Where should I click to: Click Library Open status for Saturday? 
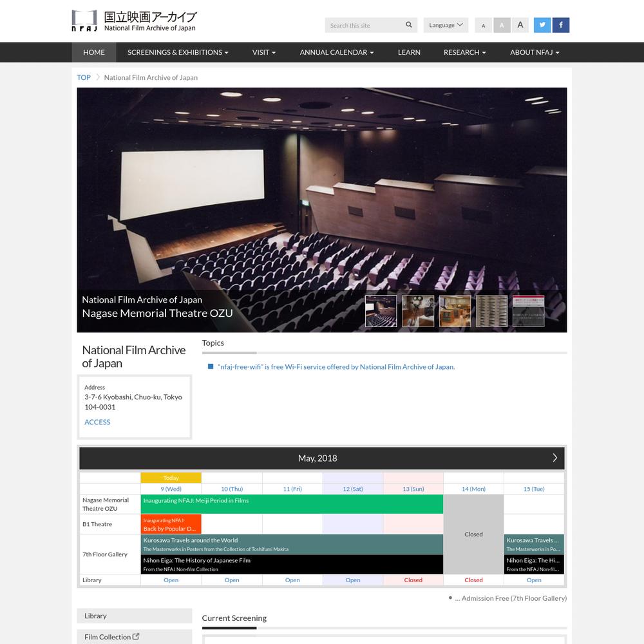click(353, 580)
